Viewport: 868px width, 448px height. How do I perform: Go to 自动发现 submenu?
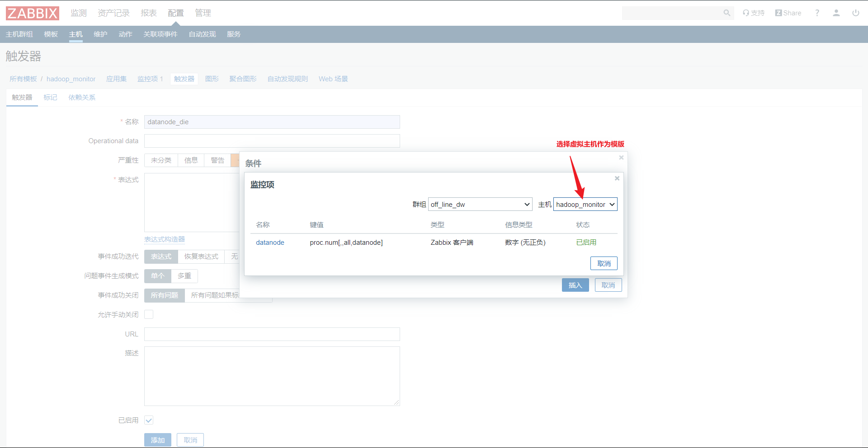click(x=203, y=34)
